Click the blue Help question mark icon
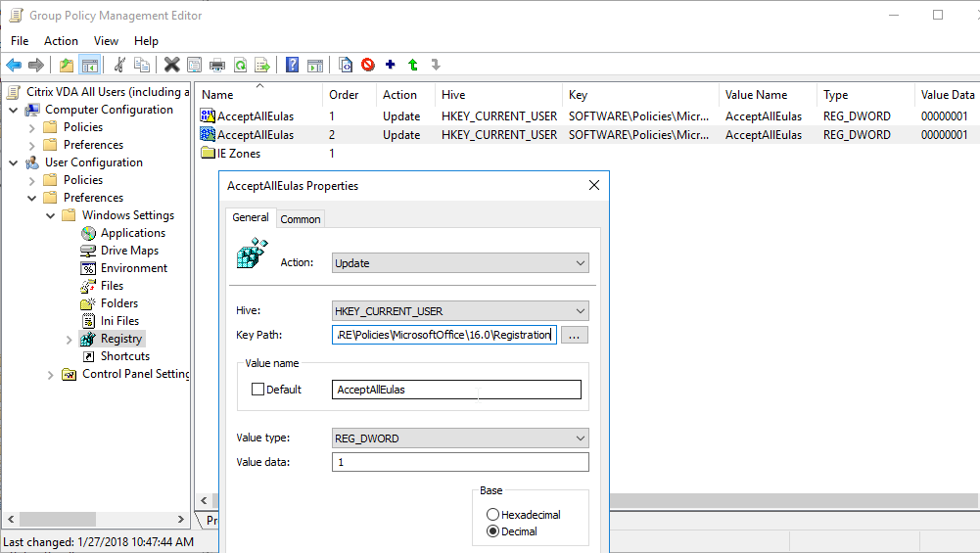The height and width of the screenshot is (553, 980). 292,65
